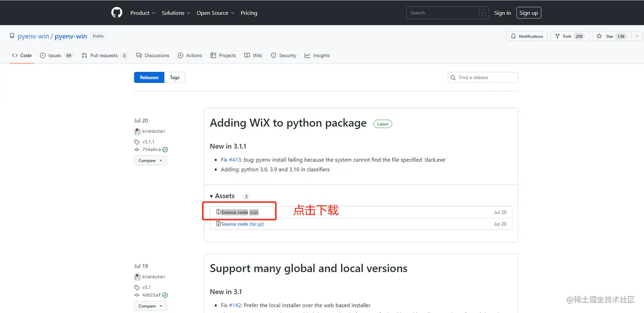
Task: Switch to the Actions tab
Action: click(190, 55)
